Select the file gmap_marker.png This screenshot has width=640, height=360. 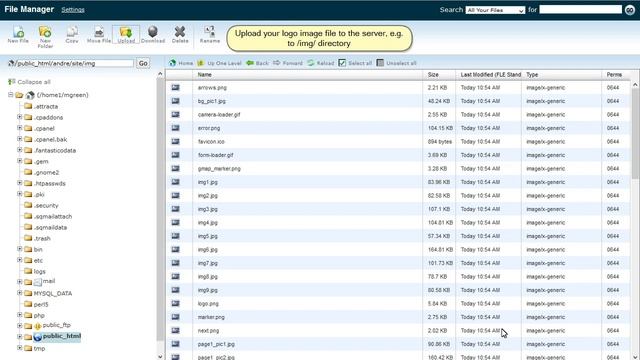(219, 169)
